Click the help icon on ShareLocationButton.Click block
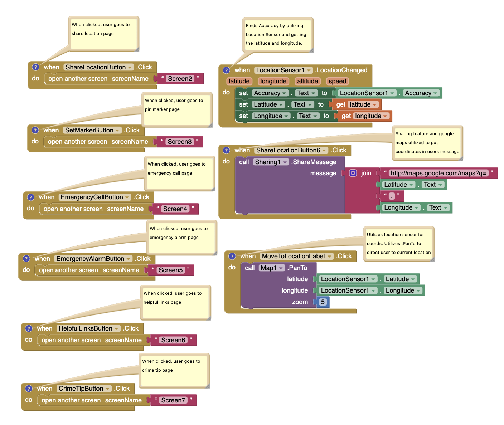The image size is (504, 425). pos(35,67)
